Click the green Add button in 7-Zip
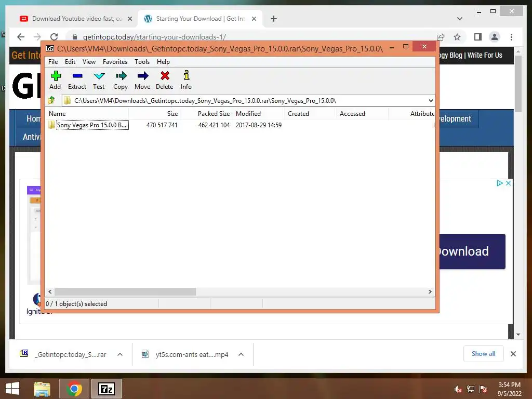Image resolution: width=532 pixels, height=399 pixels. click(55, 80)
